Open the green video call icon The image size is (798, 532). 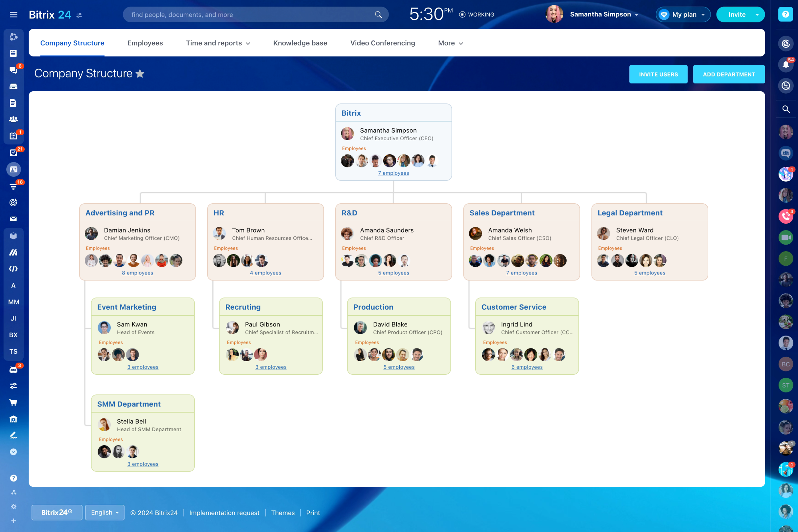coord(786,237)
